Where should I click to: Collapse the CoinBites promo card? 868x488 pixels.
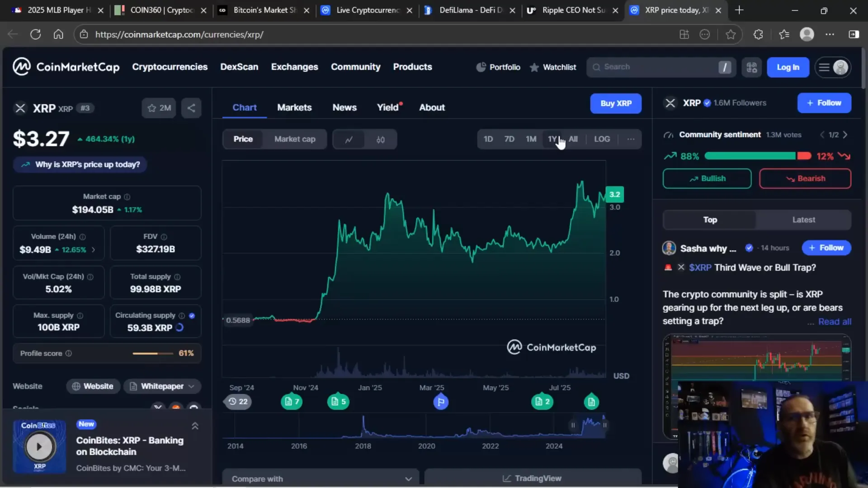[x=195, y=426]
